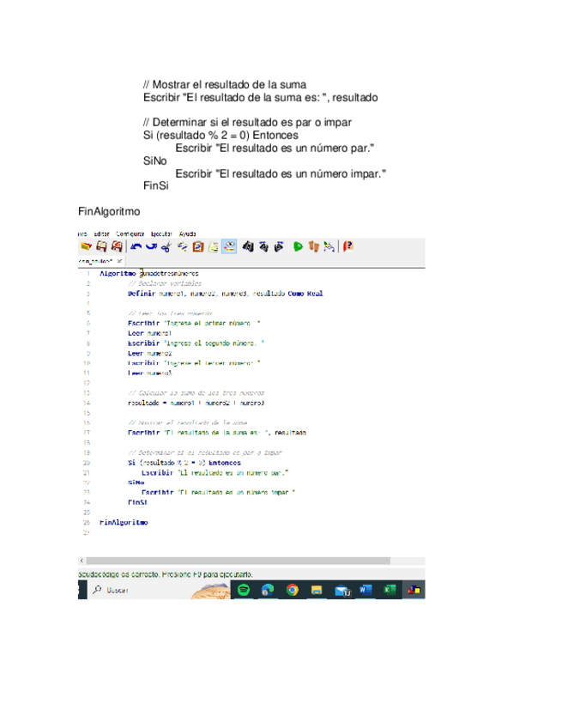Open help with the question mark icon

coord(348,246)
